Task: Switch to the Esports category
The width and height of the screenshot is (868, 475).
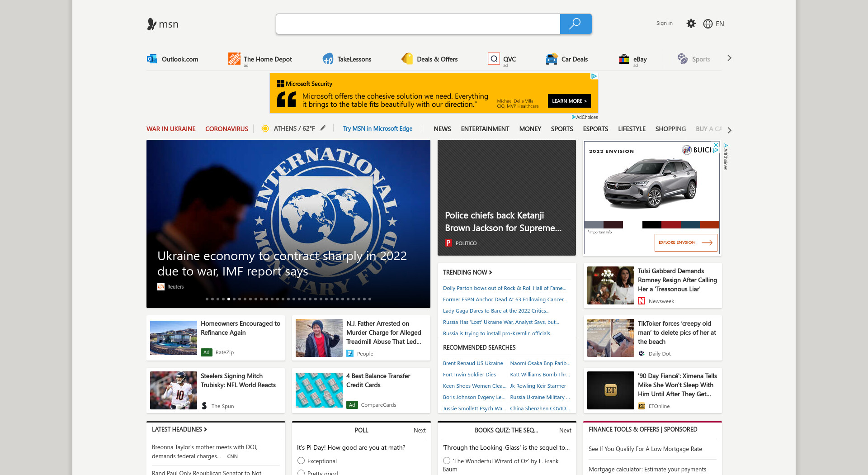Action: coord(595,129)
